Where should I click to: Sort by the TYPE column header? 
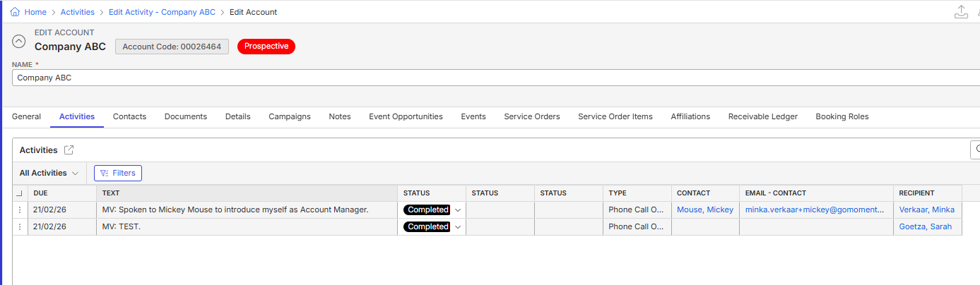pos(637,193)
